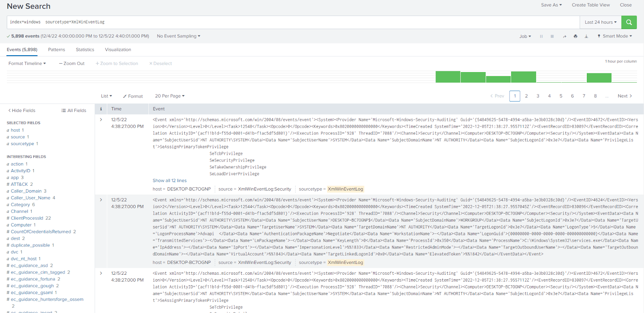Open the Save As dropdown
Screen dimensions: 644x313
tap(551, 5)
